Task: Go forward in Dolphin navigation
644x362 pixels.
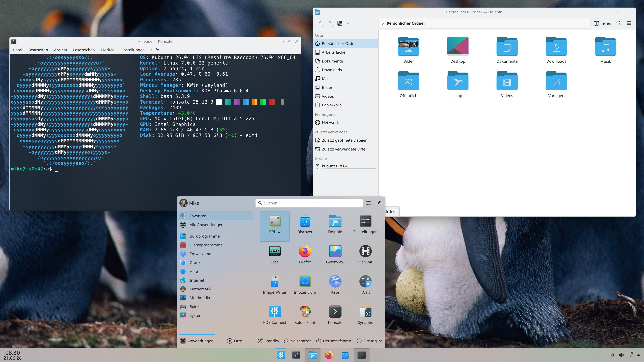Action: click(x=330, y=23)
